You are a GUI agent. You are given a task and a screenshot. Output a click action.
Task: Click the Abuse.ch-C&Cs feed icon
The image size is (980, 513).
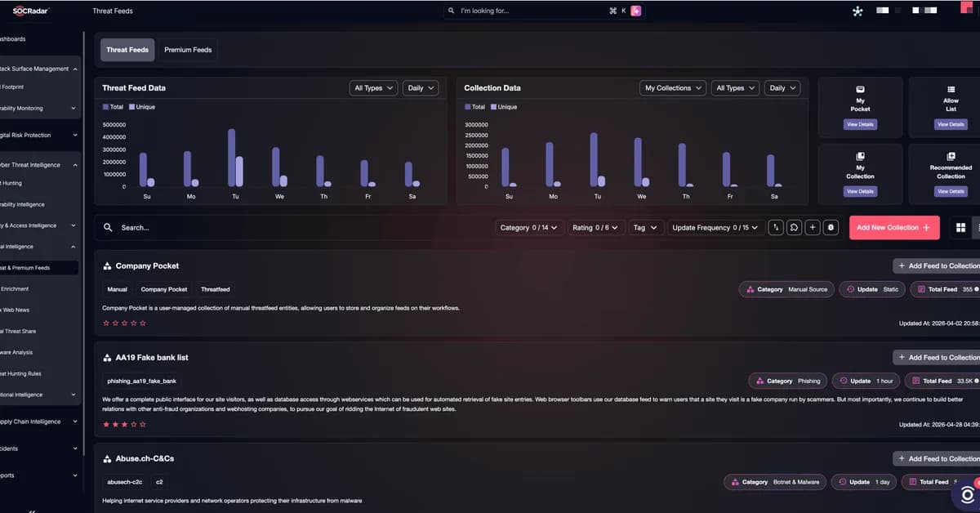click(108, 459)
